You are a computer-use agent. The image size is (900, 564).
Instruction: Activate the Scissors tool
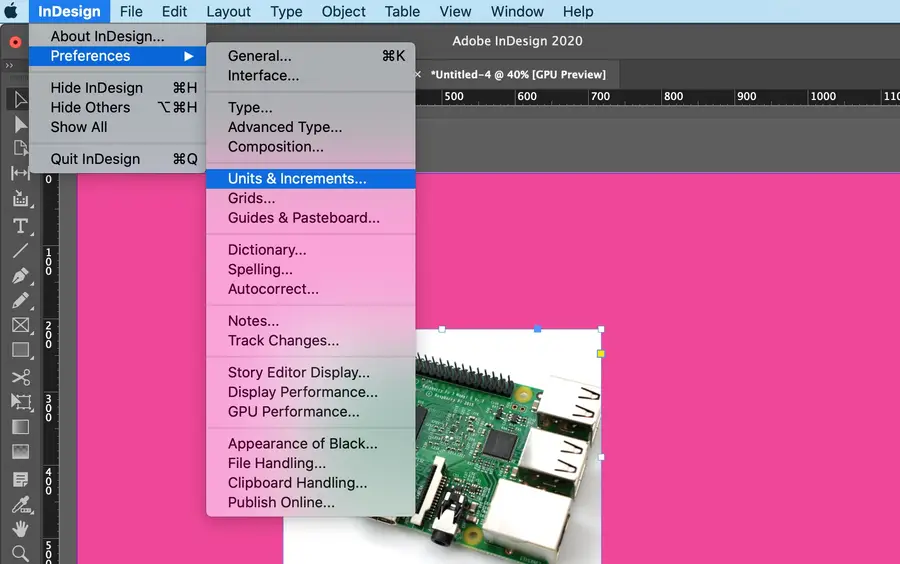[20, 377]
